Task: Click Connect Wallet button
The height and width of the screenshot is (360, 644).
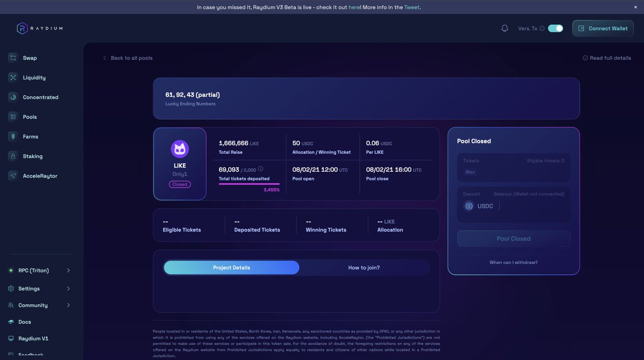Action: click(603, 28)
